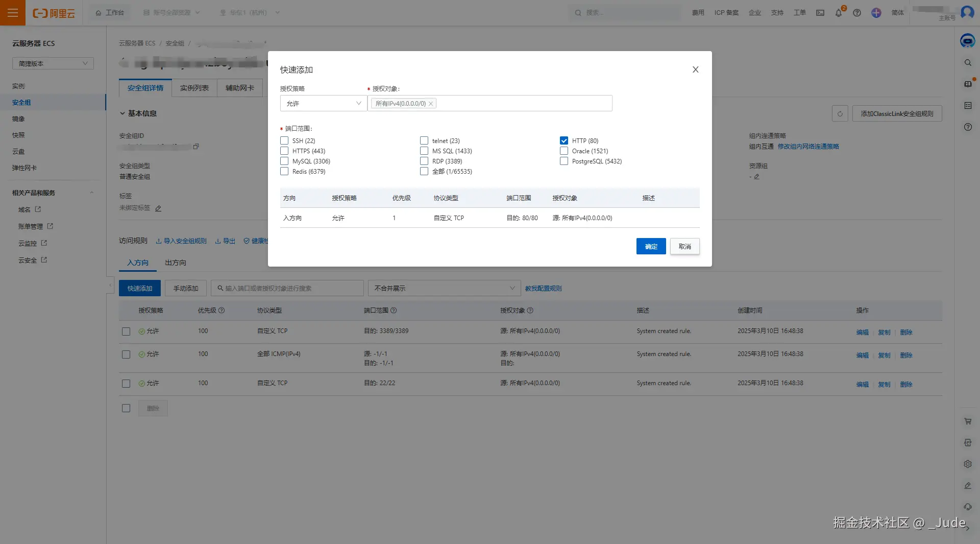Open the right sidebar settings gear
The width and height of the screenshot is (980, 544).
tap(968, 464)
